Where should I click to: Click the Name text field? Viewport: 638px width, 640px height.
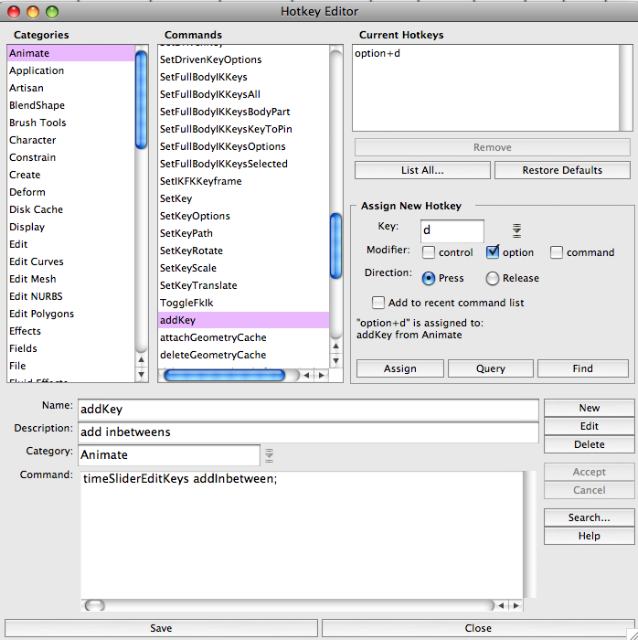[308, 409]
